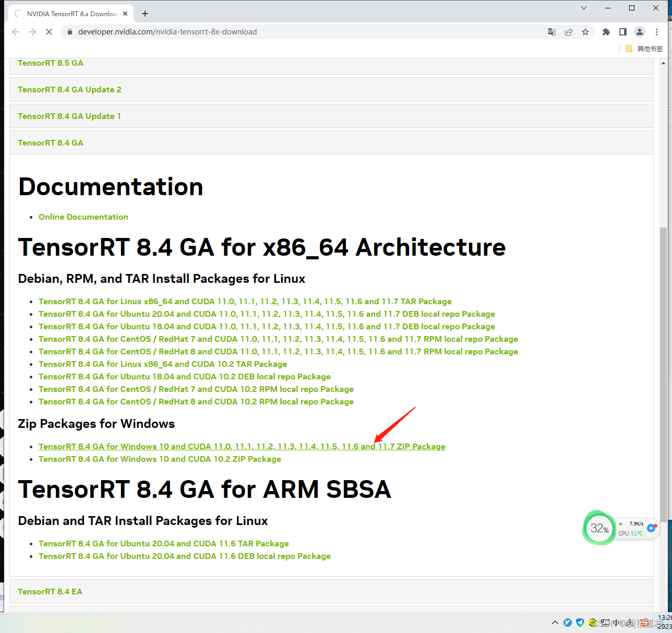Expand TensorRT 8.4 EA section
The height and width of the screenshot is (633, 672).
pyautogui.click(x=331, y=592)
